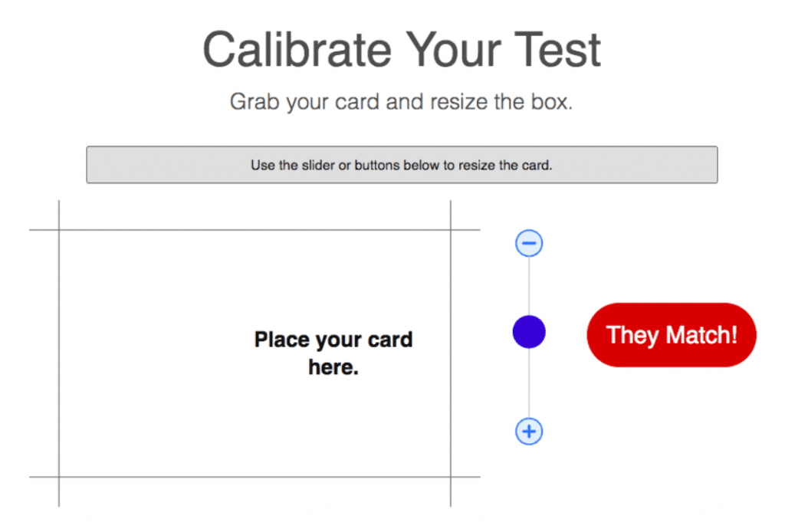Click the 'Grab your card and resize the box' subtitle
This screenshot has width=785, height=532.
pyautogui.click(x=401, y=102)
